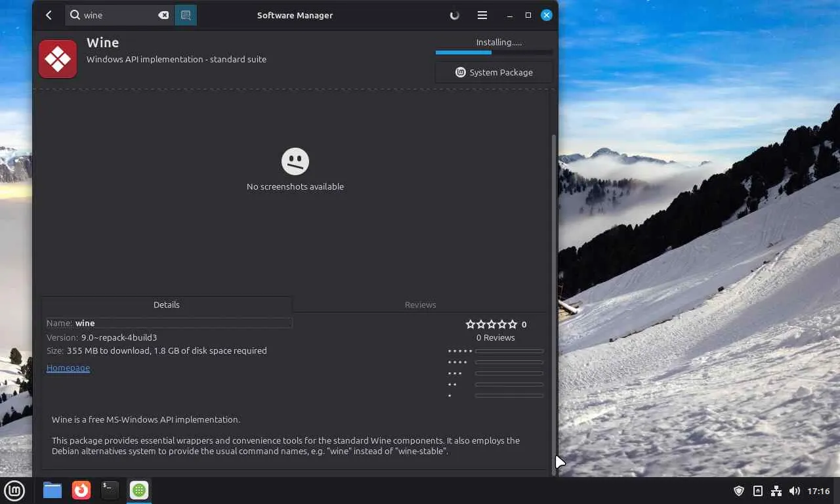Open the Terminal from the taskbar
Screen dimensions: 840x504
[110, 490]
